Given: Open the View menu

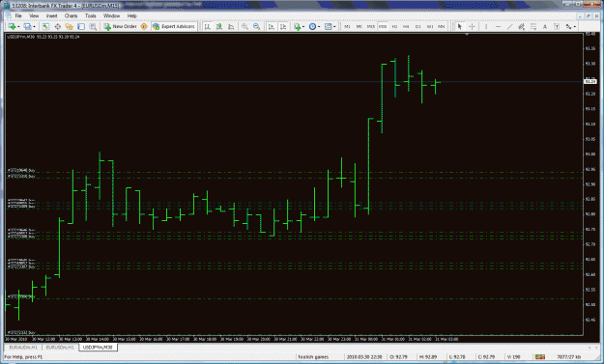Looking at the screenshot, I should [34, 15].
